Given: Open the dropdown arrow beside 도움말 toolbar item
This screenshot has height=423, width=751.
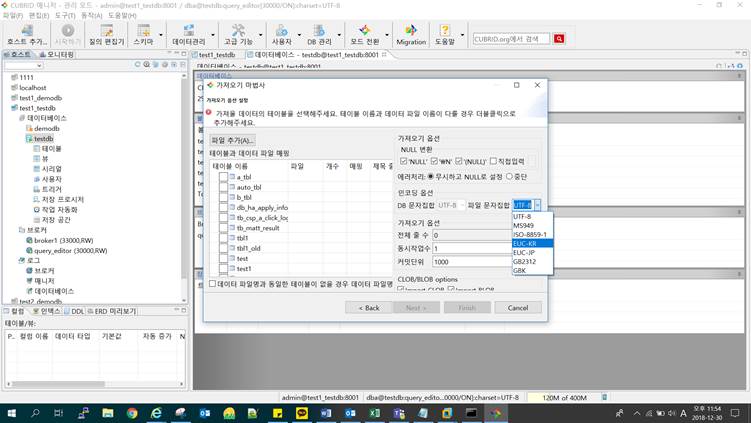Looking at the screenshot, I should coord(462,35).
